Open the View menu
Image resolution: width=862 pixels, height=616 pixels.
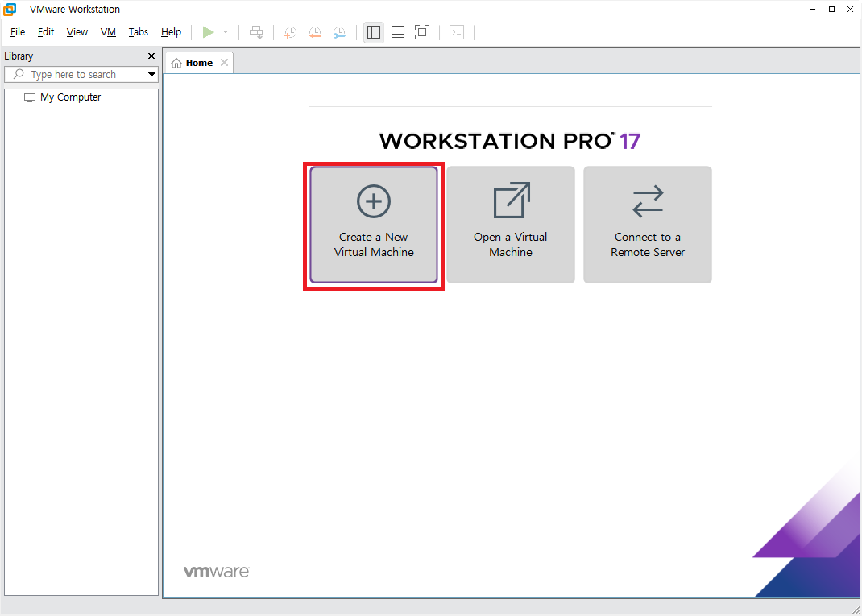point(77,32)
